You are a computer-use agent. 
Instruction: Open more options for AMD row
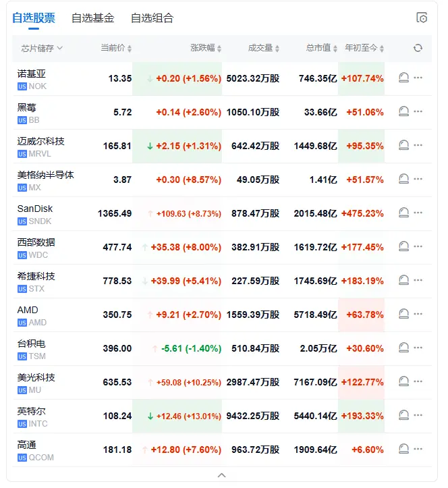[418, 314]
